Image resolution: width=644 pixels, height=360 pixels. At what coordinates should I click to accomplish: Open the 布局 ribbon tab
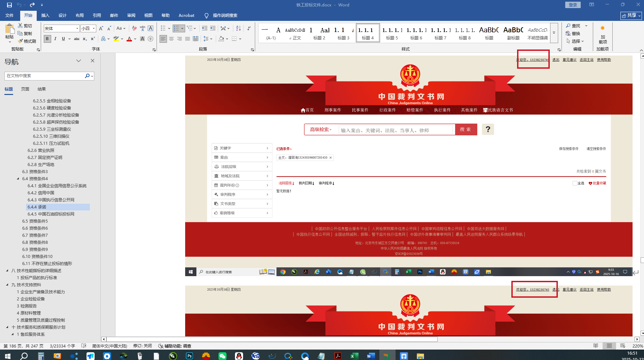(x=80, y=15)
